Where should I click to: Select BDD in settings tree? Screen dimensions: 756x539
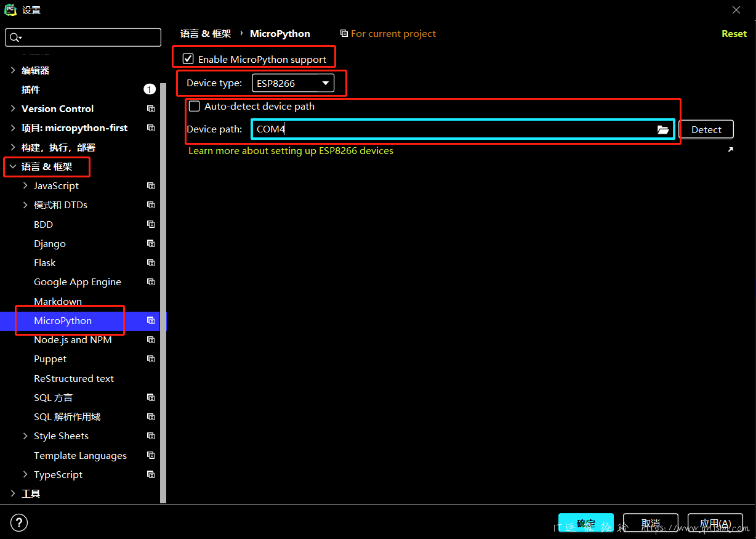click(44, 224)
